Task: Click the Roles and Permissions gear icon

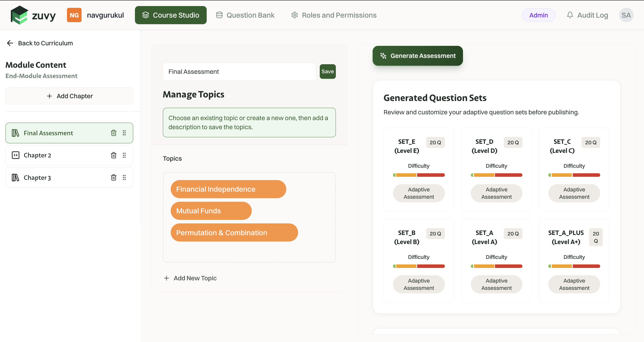Action: [295, 15]
